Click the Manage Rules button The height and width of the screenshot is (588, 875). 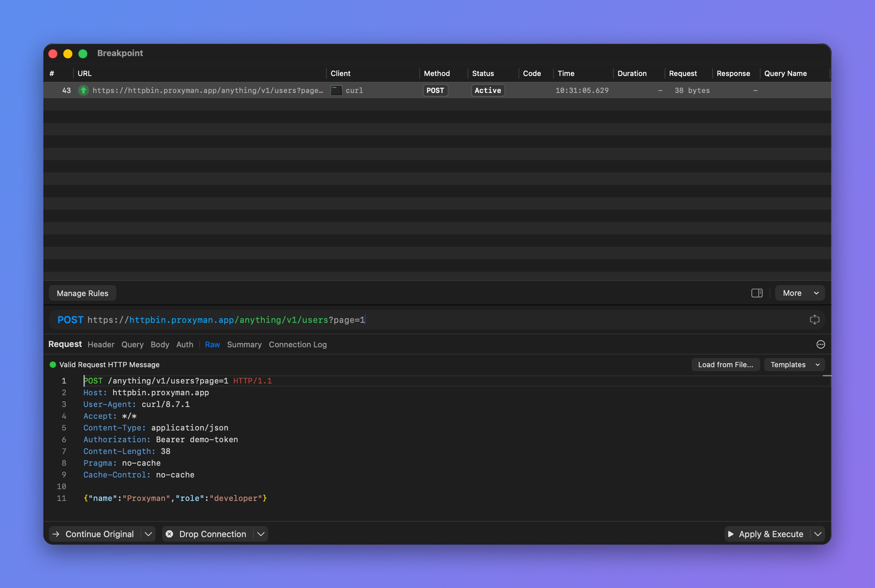coord(82,293)
